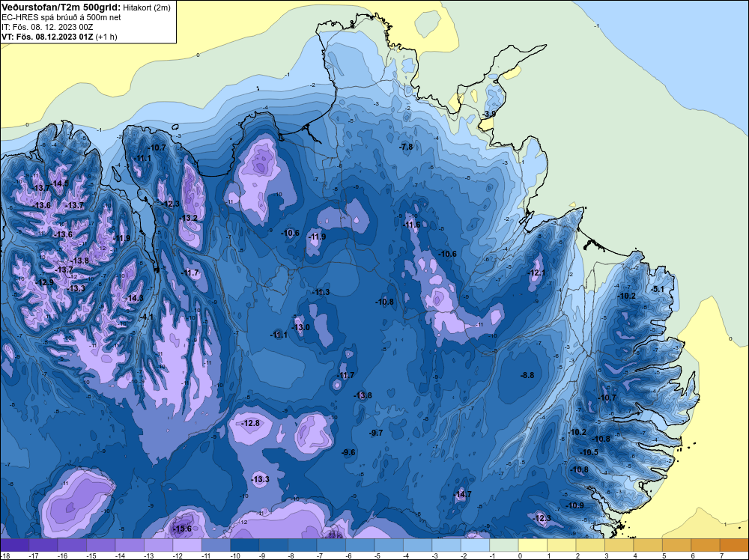The width and height of the screenshot is (749, 560).
Task: Click the -14.3 temperature label
Action: pos(135,299)
